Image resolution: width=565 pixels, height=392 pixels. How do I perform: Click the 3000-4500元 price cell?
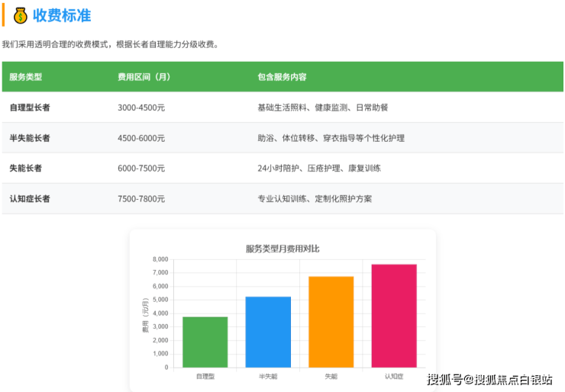click(141, 108)
